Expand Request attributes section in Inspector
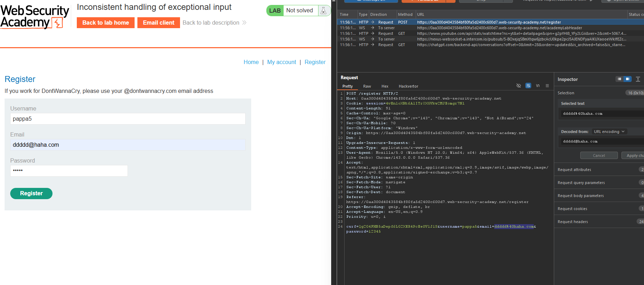644x285 pixels. [599, 170]
